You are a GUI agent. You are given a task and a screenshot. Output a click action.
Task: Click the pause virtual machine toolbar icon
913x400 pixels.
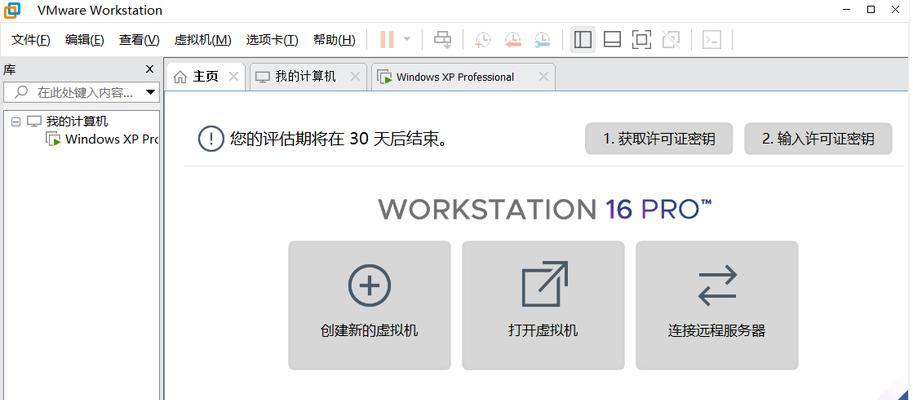387,40
